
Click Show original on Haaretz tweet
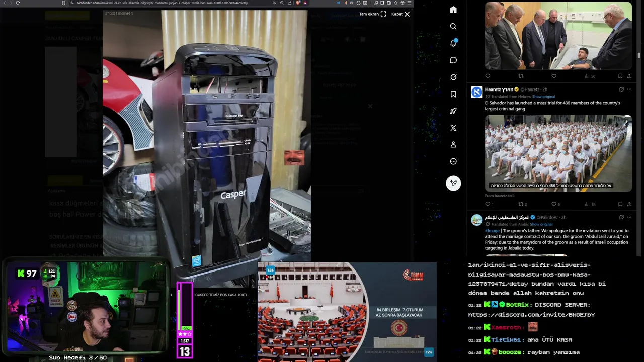point(543,97)
